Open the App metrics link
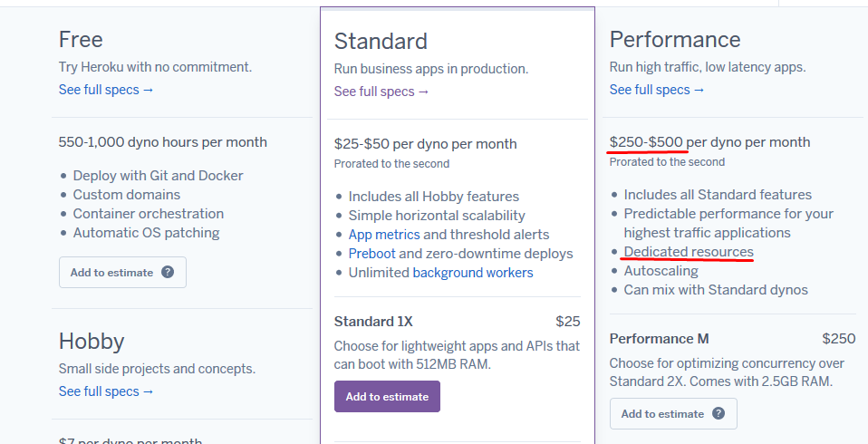This screenshot has width=868, height=444. tap(384, 235)
